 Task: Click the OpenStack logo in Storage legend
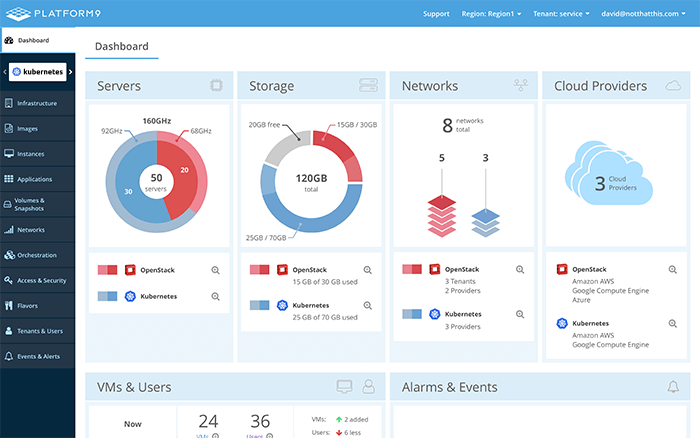(x=282, y=270)
